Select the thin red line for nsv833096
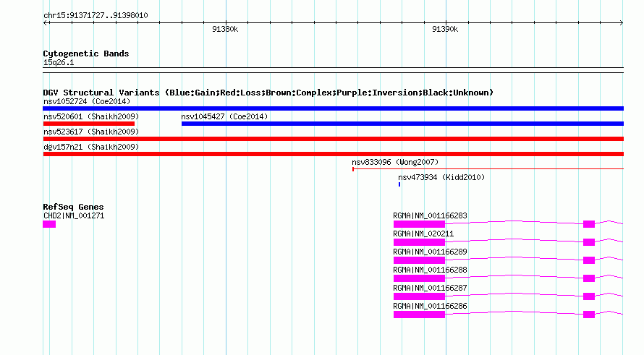644x355 pixels. 488,168
